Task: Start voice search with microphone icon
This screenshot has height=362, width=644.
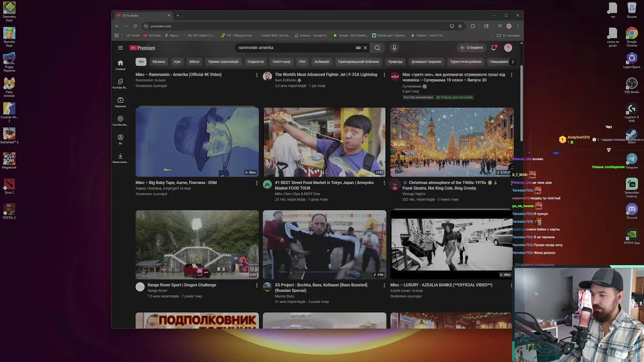Action: click(x=394, y=48)
